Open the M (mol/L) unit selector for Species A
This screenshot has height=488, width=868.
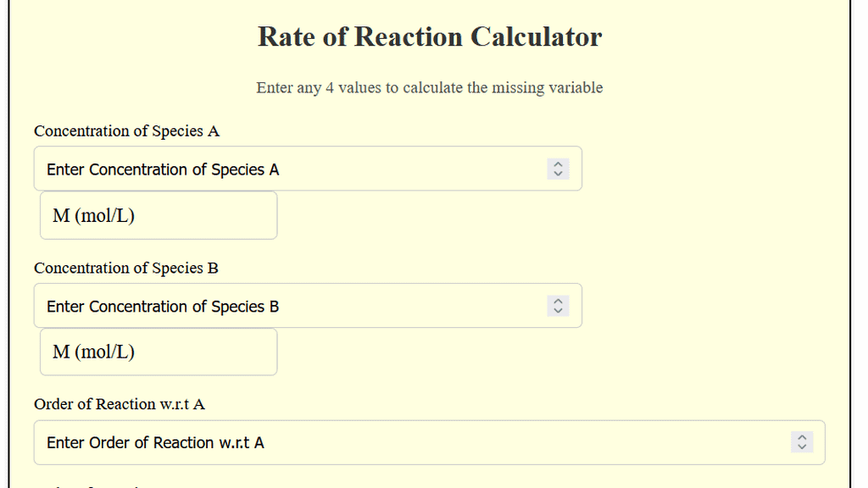coord(158,215)
